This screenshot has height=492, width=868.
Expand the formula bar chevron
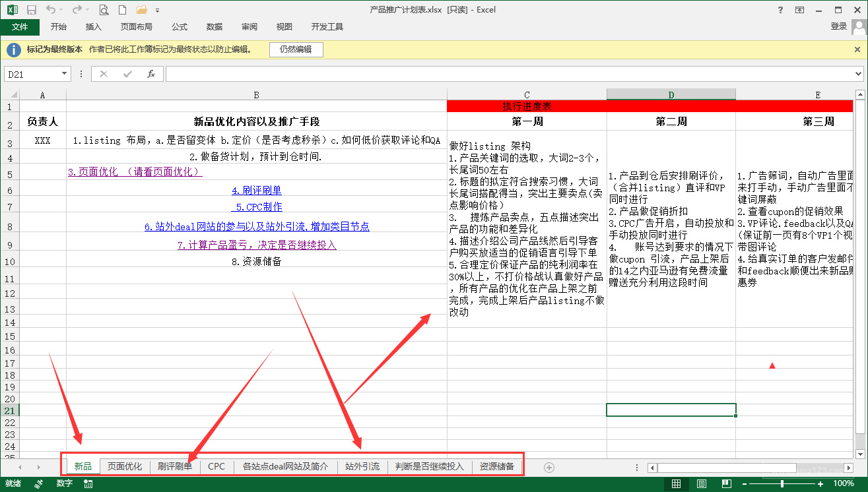(858, 74)
